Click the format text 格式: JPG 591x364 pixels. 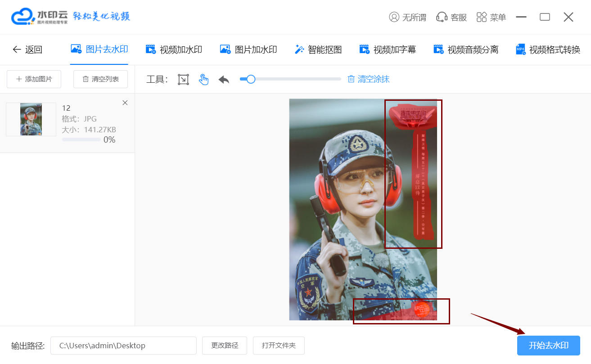79,119
